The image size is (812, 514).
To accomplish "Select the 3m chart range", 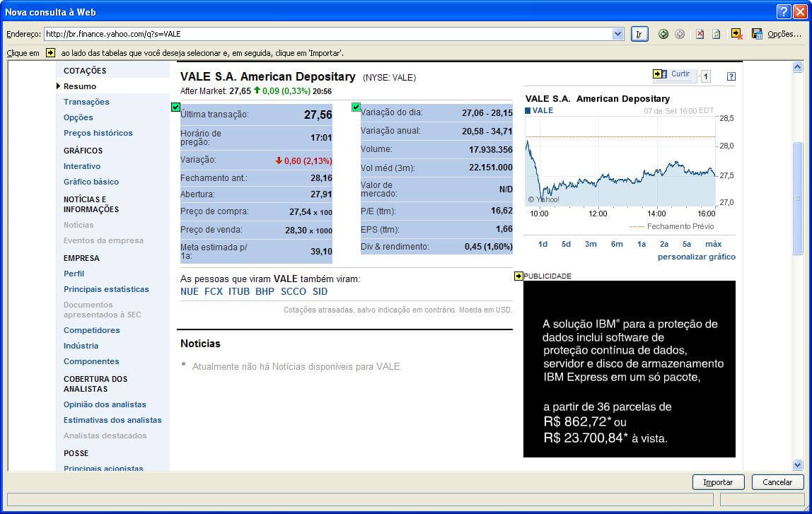I will 591,244.
